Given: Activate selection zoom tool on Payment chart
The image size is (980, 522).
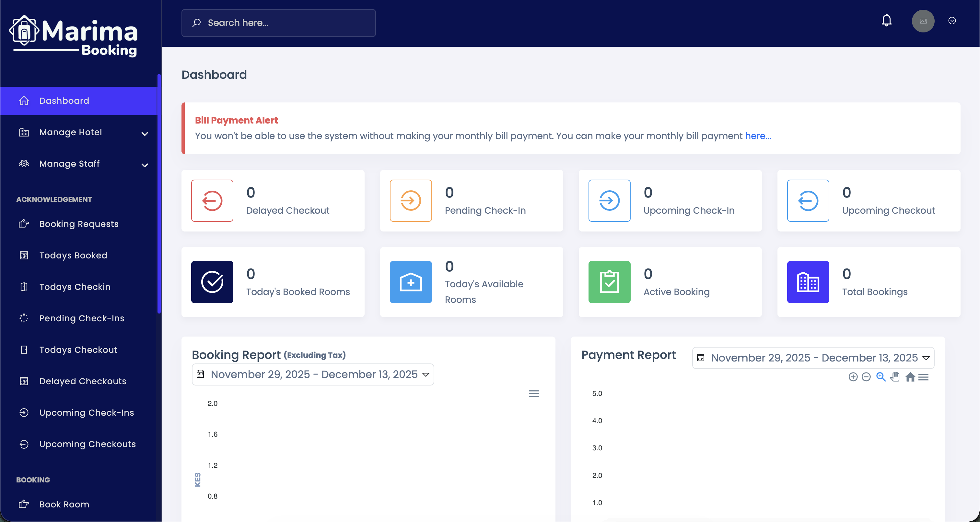Looking at the screenshot, I should click(881, 377).
